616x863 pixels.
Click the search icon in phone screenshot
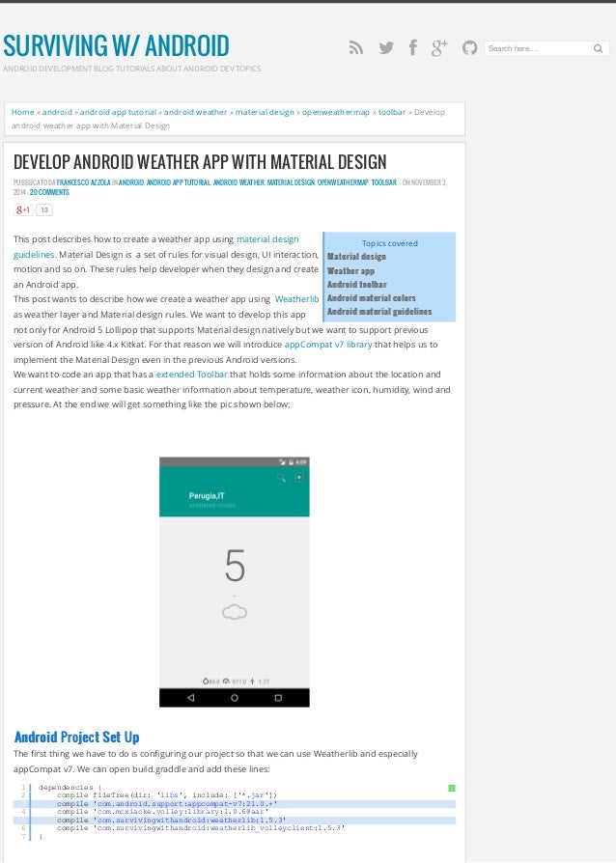(281, 478)
